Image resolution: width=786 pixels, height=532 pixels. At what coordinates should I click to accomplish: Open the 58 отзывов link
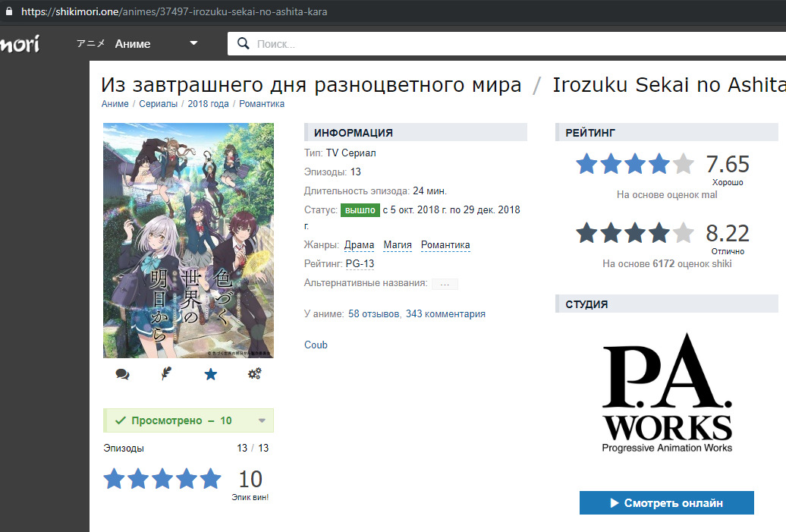[x=374, y=314]
